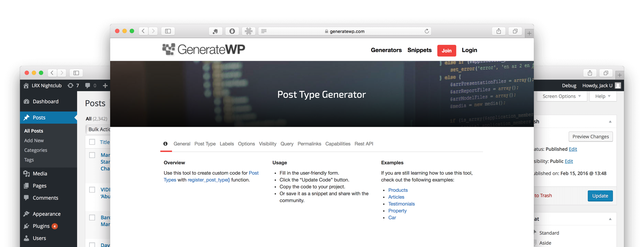Click Share icon in front Safari window
The height and width of the screenshot is (247, 644).
pyautogui.click(x=498, y=31)
